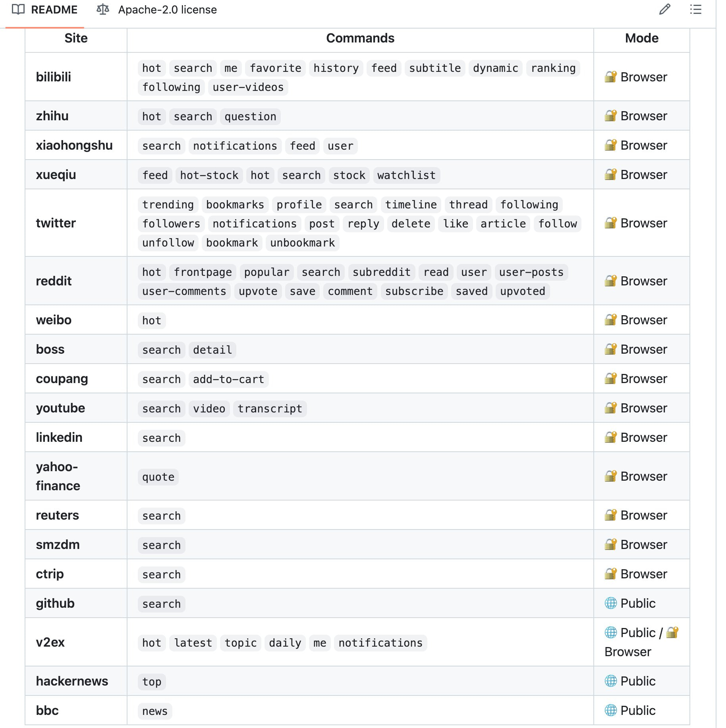Click the Commands column header
This screenshot has height=728, width=726.
click(x=360, y=38)
